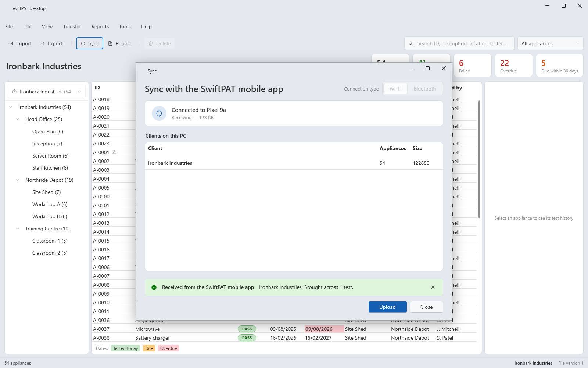
Task: Open the Ironbark Industries client dropdown
Action: [x=47, y=92]
